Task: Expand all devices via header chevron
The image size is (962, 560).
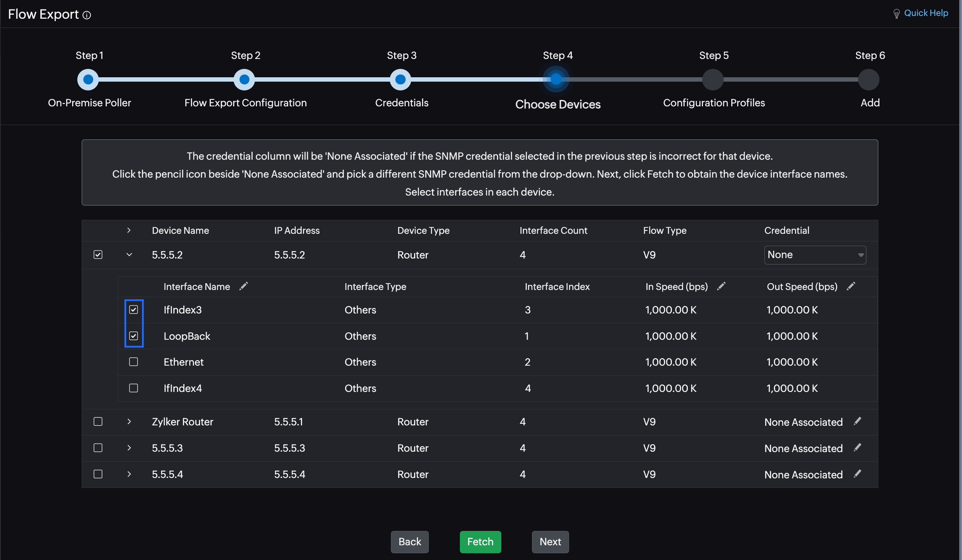Action: point(129,230)
